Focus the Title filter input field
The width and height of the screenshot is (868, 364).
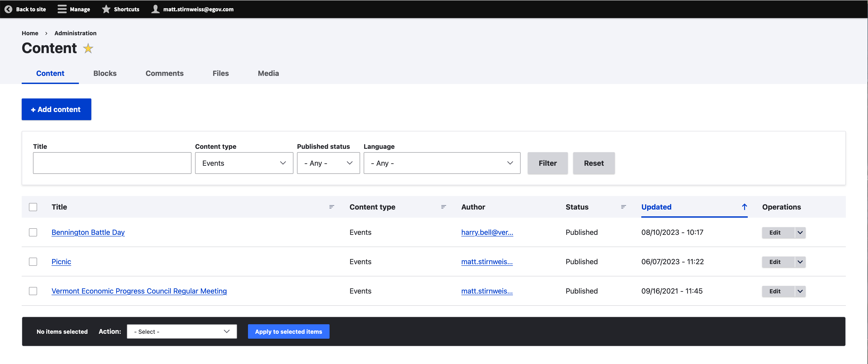coord(112,163)
